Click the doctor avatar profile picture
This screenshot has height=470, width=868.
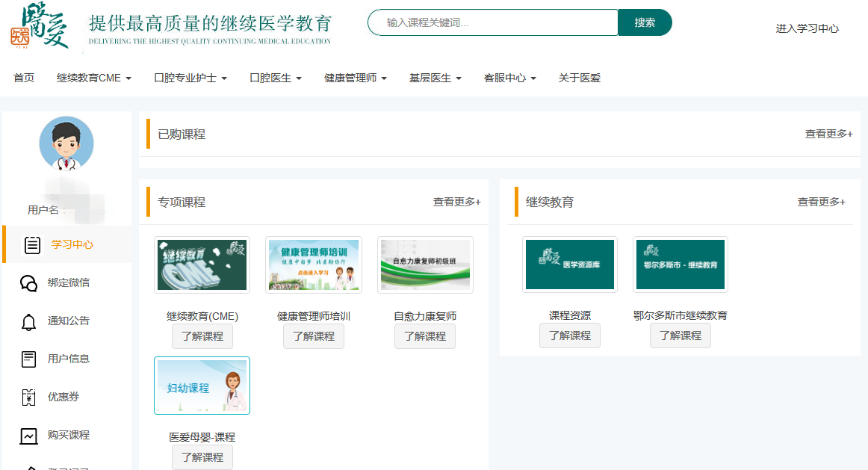pyautogui.click(x=66, y=144)
